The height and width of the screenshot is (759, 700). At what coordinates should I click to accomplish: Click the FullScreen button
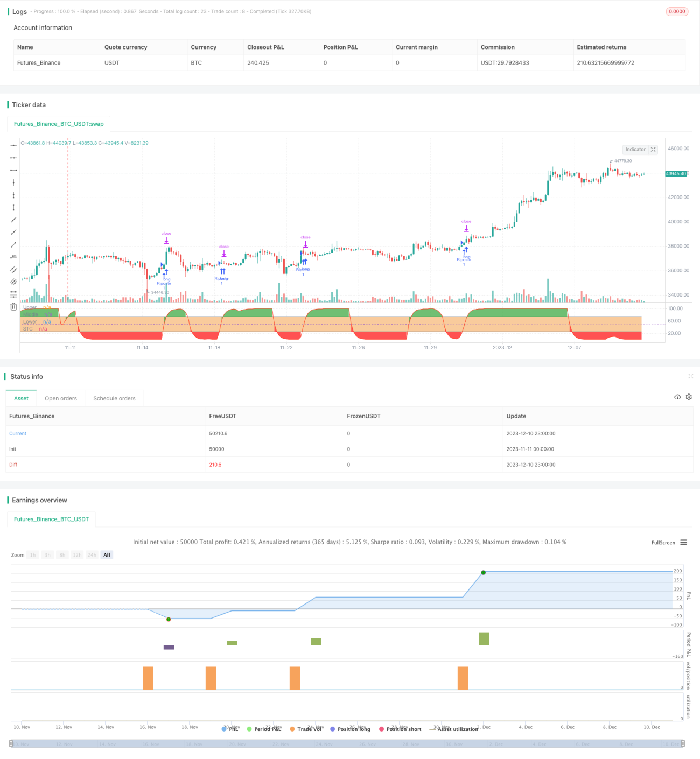click(x=663, y=543)
